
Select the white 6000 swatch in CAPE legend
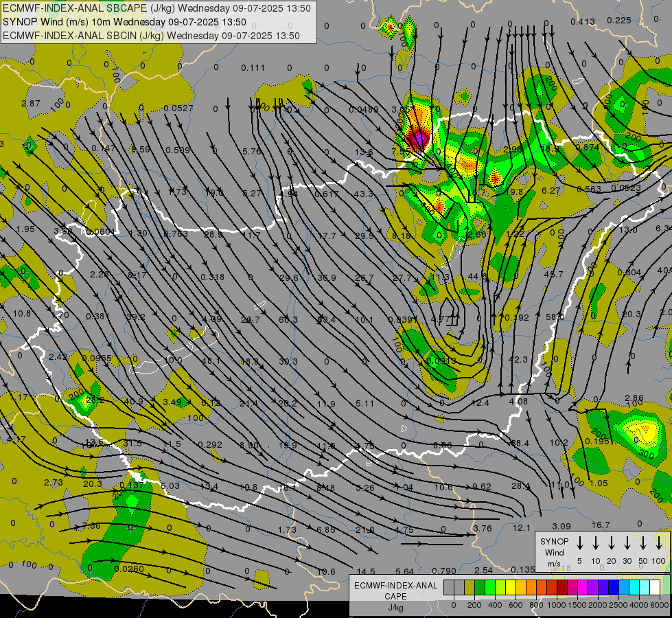[655, 587]
